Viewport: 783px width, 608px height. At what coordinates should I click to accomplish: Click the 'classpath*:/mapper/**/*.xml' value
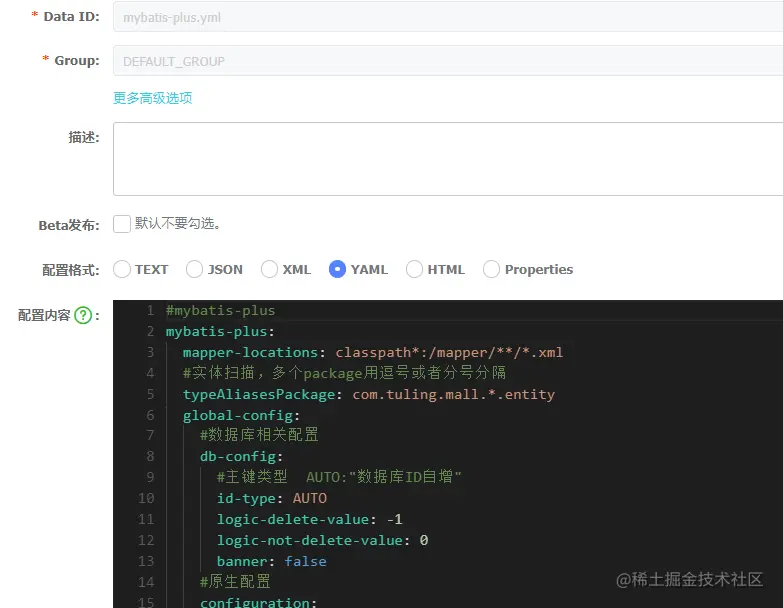(449, 352)
